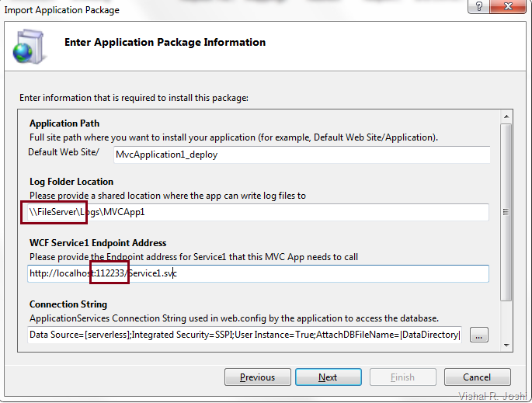Click the Application Path text field
This screenshot has width=532, height=403.
point(301,155)
